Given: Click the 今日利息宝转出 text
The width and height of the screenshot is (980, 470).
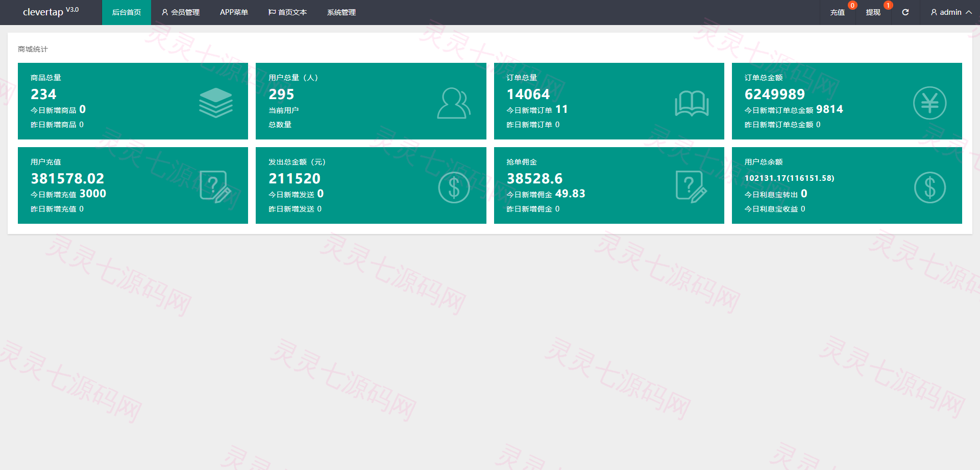Looking at the screenshot, I should [x=776, y=194].
